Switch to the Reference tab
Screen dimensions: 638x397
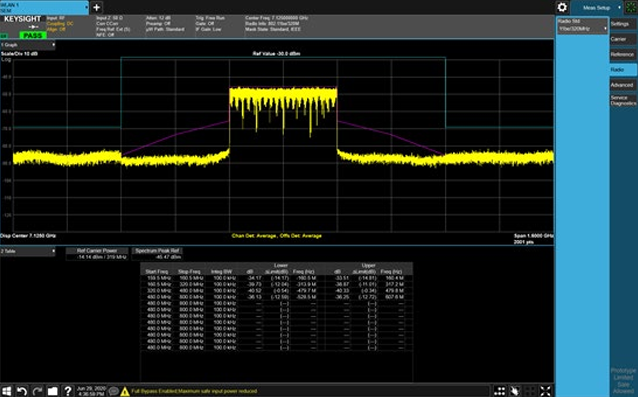point(622,55)
